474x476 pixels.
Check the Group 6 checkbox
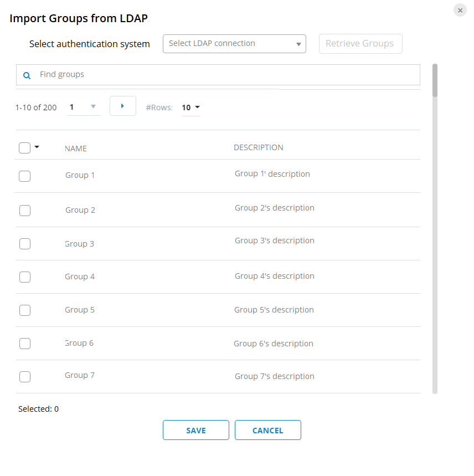point(24,344)
